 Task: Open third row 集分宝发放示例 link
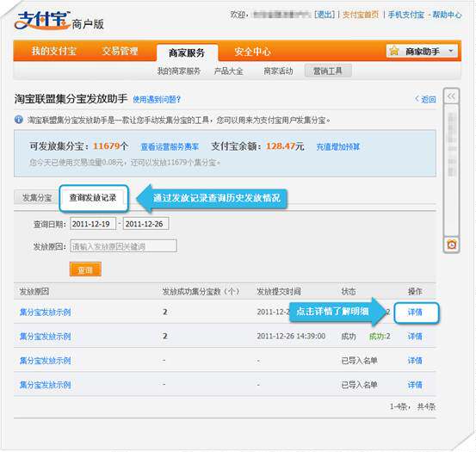click(x=46, y=361)
